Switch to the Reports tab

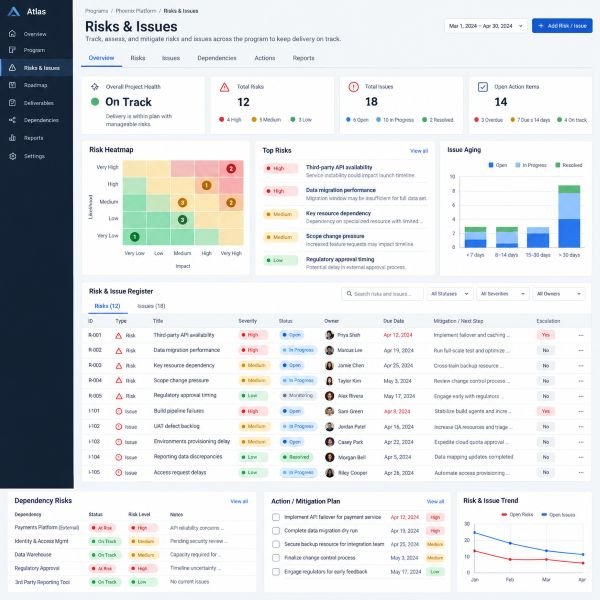303,58
